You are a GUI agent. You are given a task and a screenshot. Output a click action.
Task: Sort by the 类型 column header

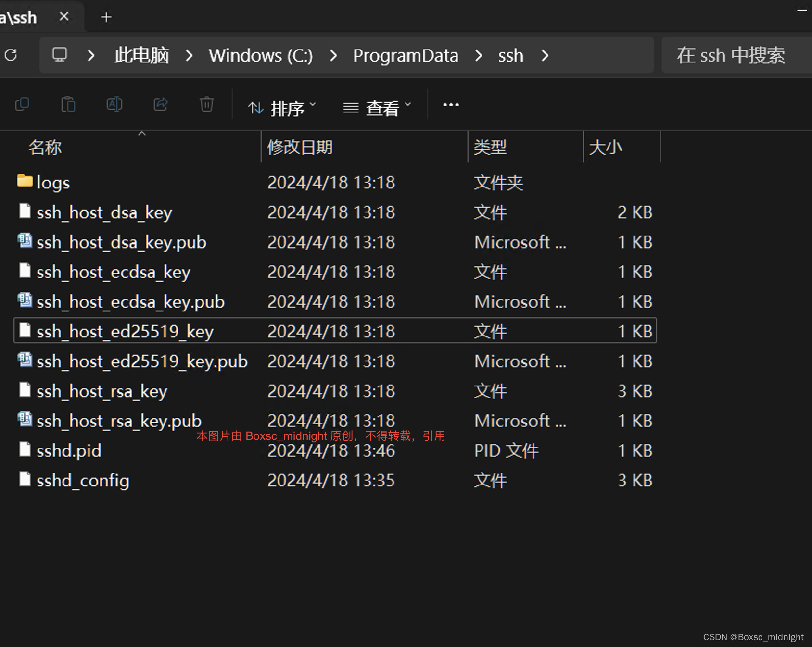[x=490, y=147]
